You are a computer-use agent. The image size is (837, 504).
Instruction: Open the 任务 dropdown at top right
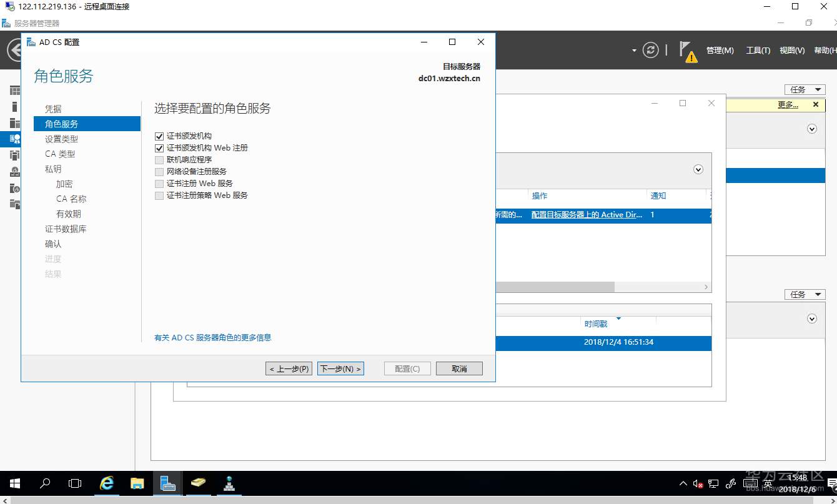(805, 89)
